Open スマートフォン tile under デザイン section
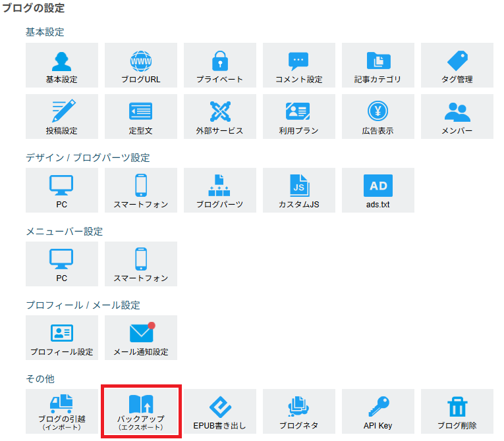Screen dimensions: 504x441 click(x=141, y=190)
